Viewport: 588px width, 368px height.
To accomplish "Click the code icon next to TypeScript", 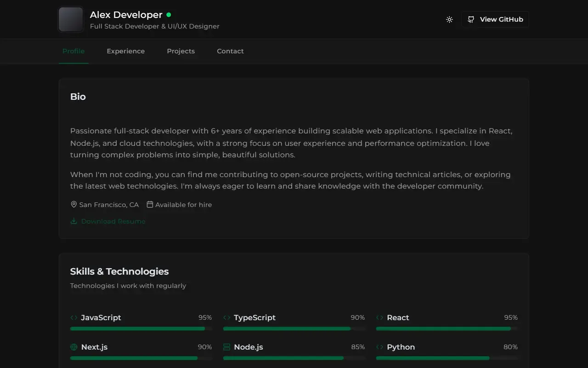I will [226, 317].
